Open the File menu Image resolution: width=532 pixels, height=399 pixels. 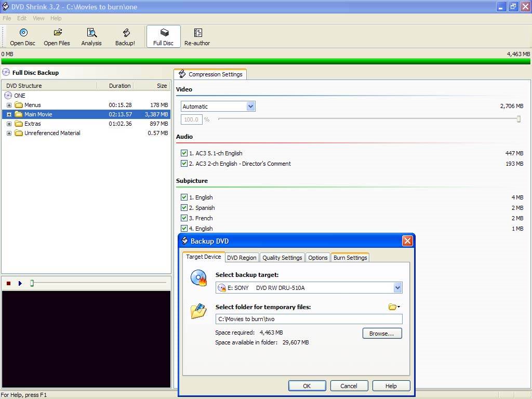pyautogui.click(x=7, y=18)
